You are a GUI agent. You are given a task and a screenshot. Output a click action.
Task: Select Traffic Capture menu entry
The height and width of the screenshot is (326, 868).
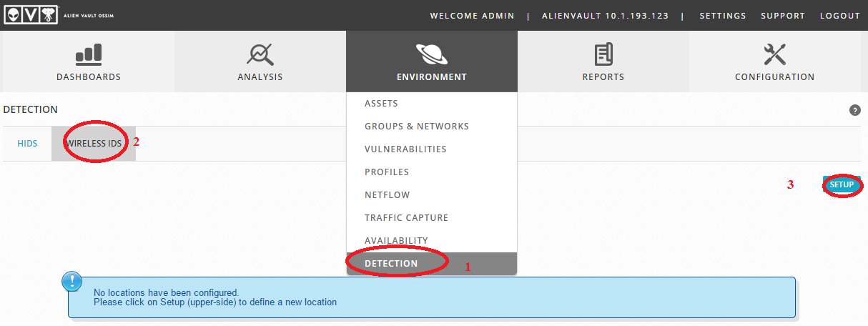(406, 218)
